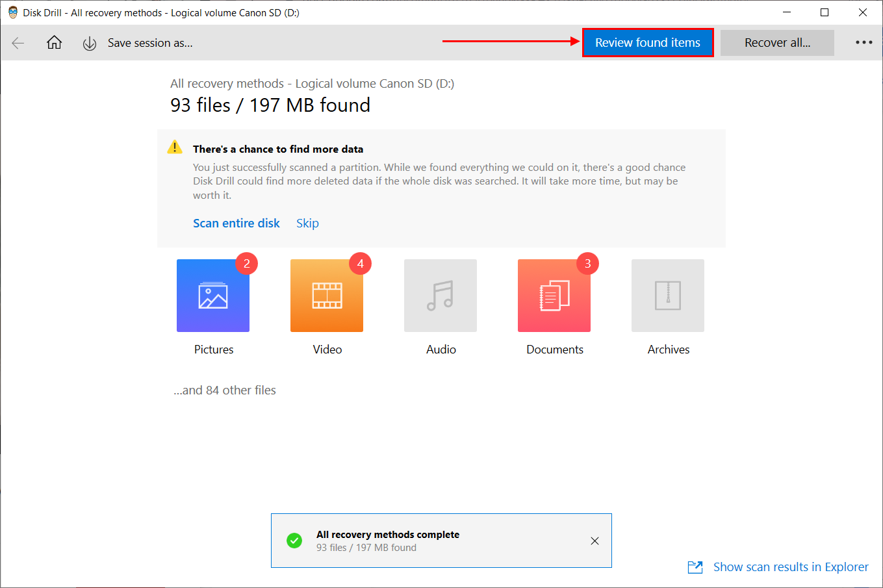Click the Save session download icon

pyautogui.click(x=90, y=43)
